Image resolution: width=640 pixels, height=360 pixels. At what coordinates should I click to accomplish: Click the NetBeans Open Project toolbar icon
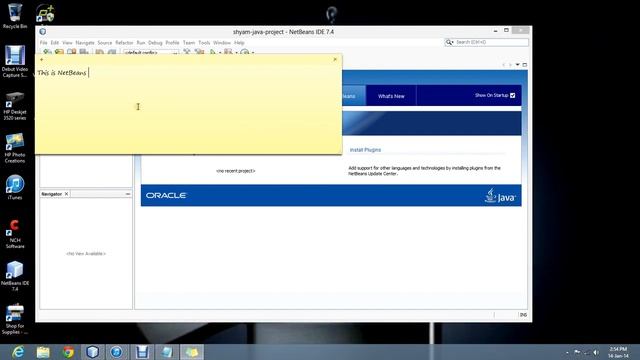coord(71,52)
